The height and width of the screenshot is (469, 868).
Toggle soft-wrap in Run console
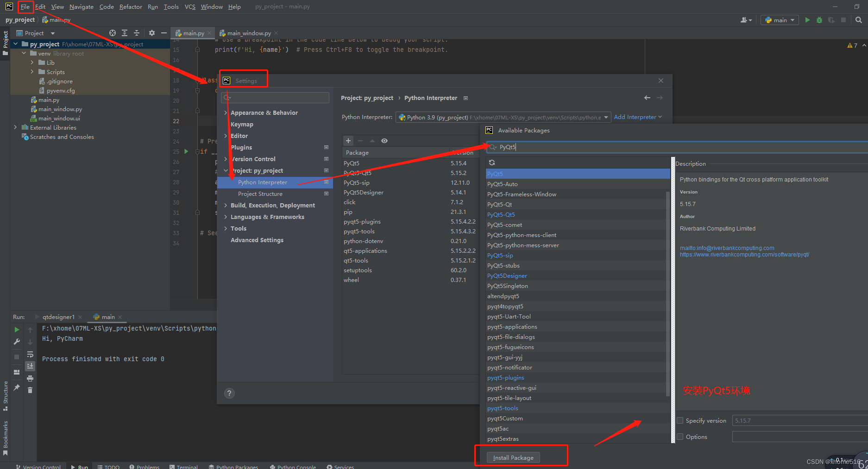(x=30, y=354)
